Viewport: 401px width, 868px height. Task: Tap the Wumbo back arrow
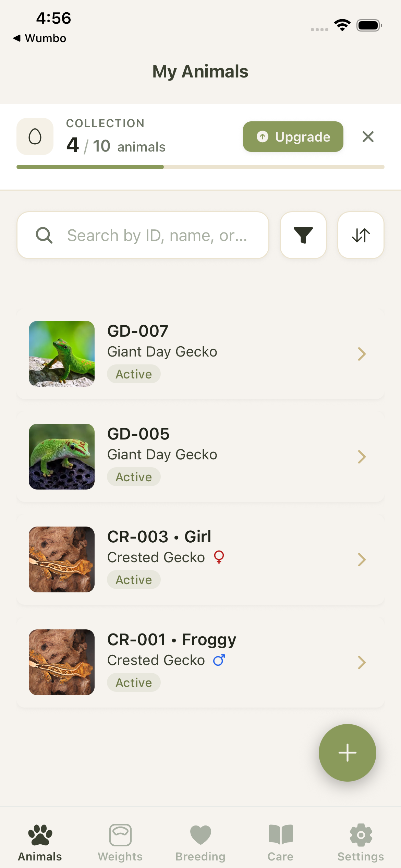(x=17, y=38)
